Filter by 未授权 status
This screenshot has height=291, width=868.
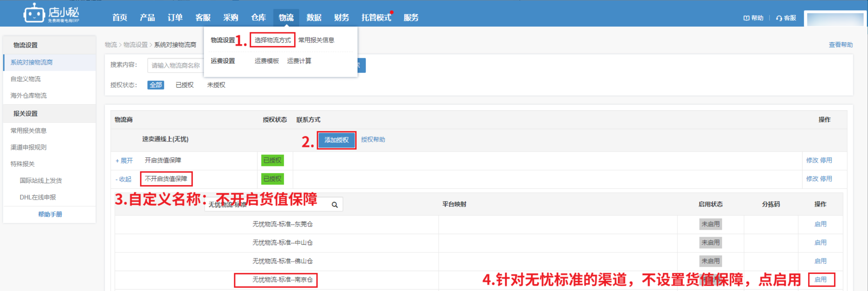coord(216,85)
